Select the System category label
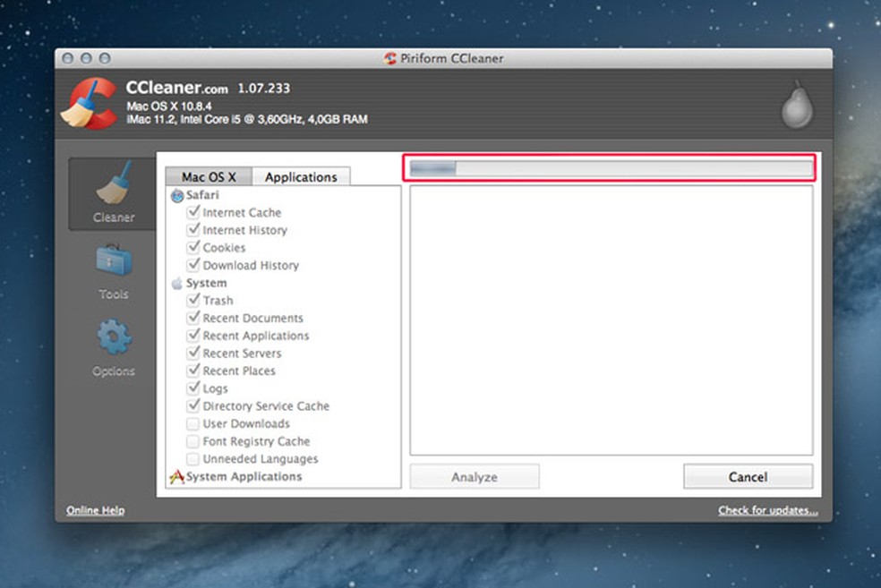Viewport: 881px width, 588px height. pyautogui.click(x=206, y=283)
